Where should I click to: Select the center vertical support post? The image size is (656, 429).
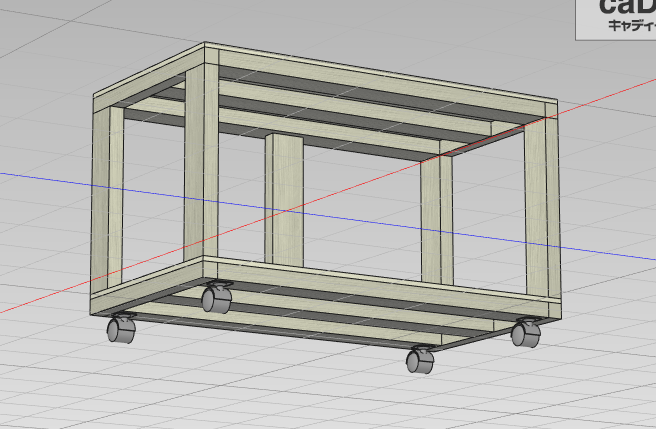[284, 200]
